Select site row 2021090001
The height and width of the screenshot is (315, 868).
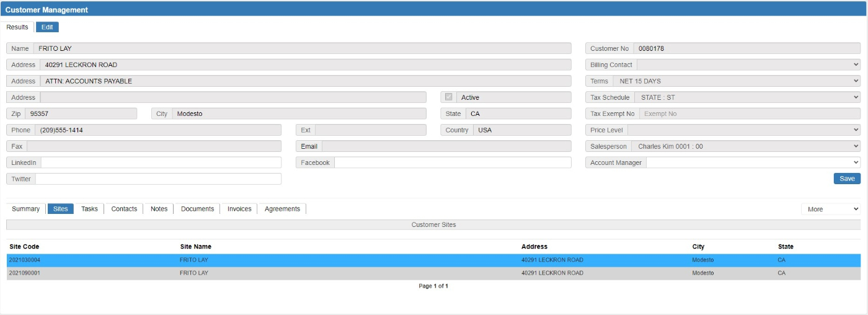pos(433,273)
